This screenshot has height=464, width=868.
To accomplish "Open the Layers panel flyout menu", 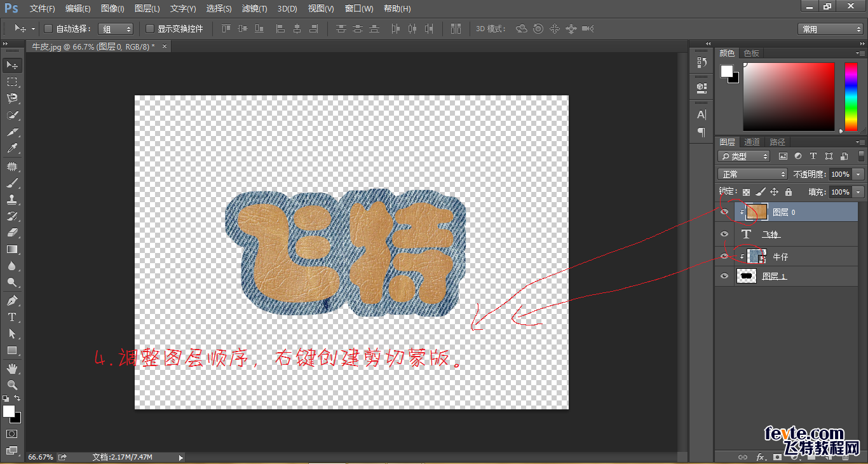I will (x=860, y=142).
